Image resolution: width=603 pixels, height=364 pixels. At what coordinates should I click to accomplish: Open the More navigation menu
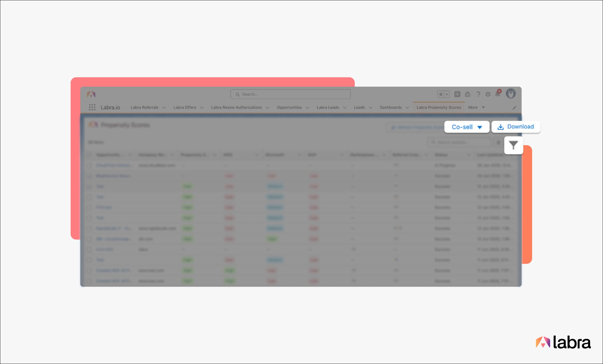[x=476, y=107]
